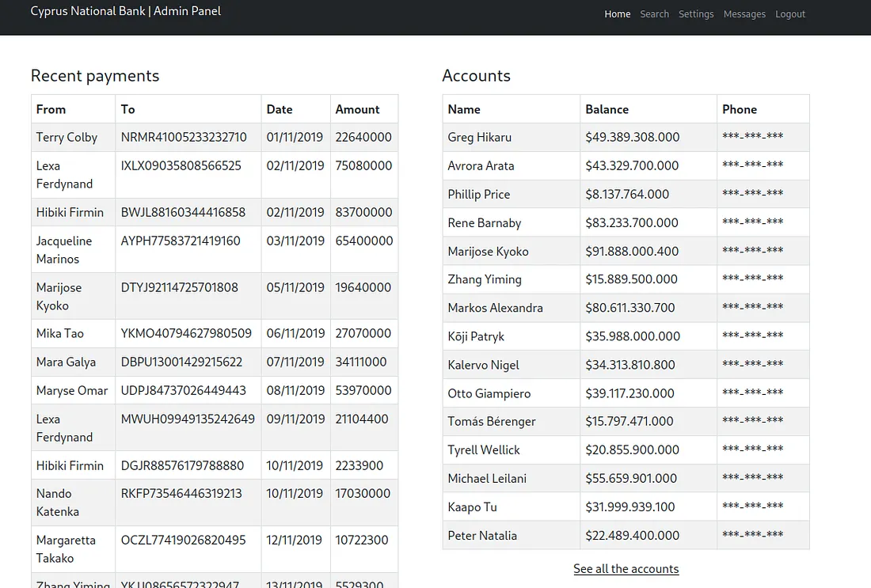Click Marijose Kyoko's balance of $91.888.000.400
The image size is (871, 588).
tap(629, 251)
